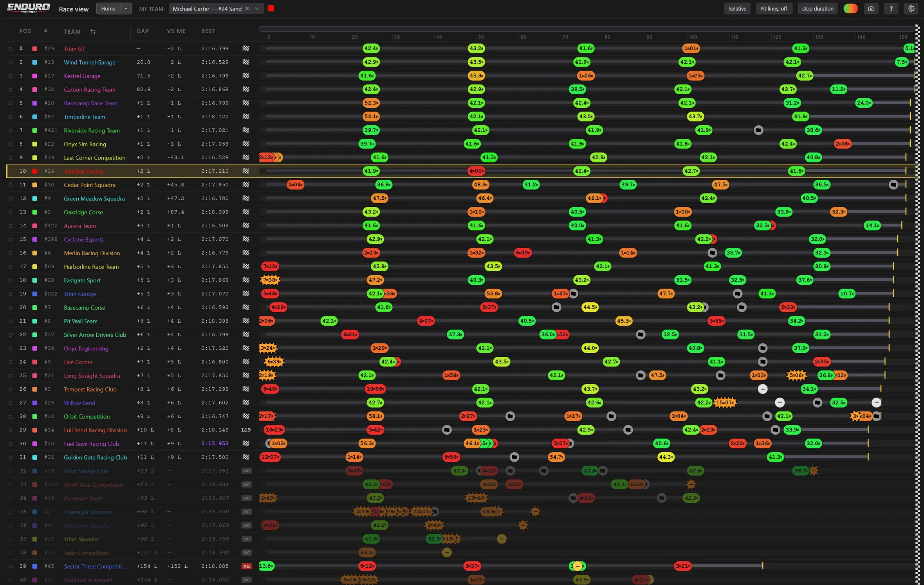924x585 pixels.
Task: Toggle Pit lines off button
Action: point(774,9)
